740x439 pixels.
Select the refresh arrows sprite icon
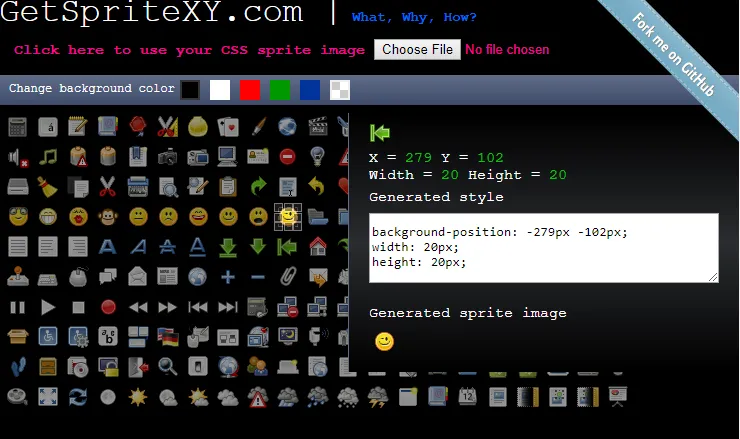[x=78, y=397]
